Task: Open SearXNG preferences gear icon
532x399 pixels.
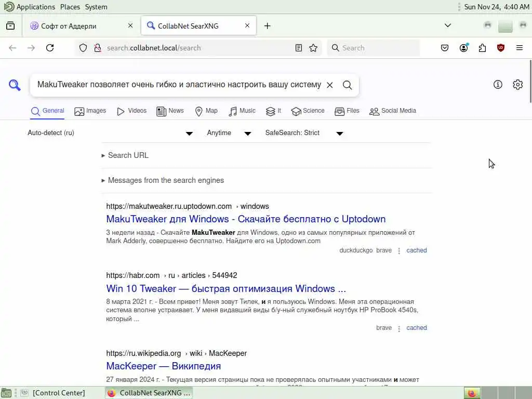Action: click(x=517, y=85)
